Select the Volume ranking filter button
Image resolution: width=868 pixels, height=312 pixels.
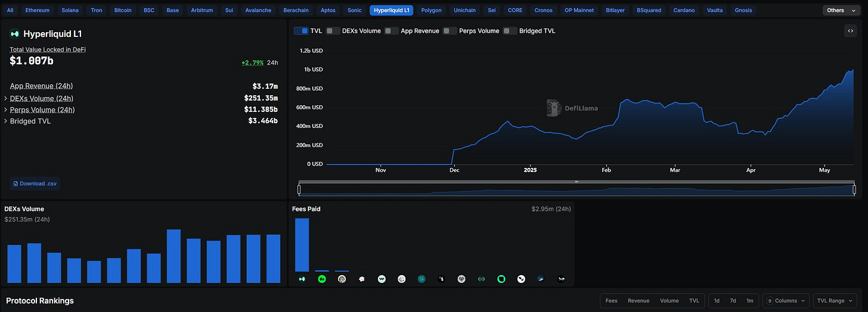click(x=669, y=301)
